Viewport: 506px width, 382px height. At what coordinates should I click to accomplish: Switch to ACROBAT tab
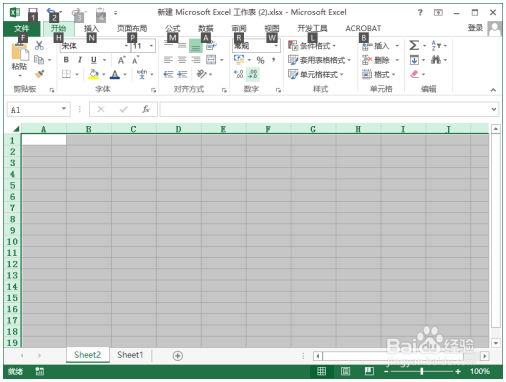click(x=363, y=29)
